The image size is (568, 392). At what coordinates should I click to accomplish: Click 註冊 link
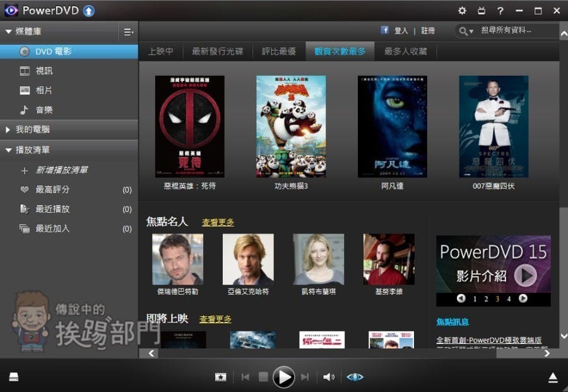pos(428,31)
